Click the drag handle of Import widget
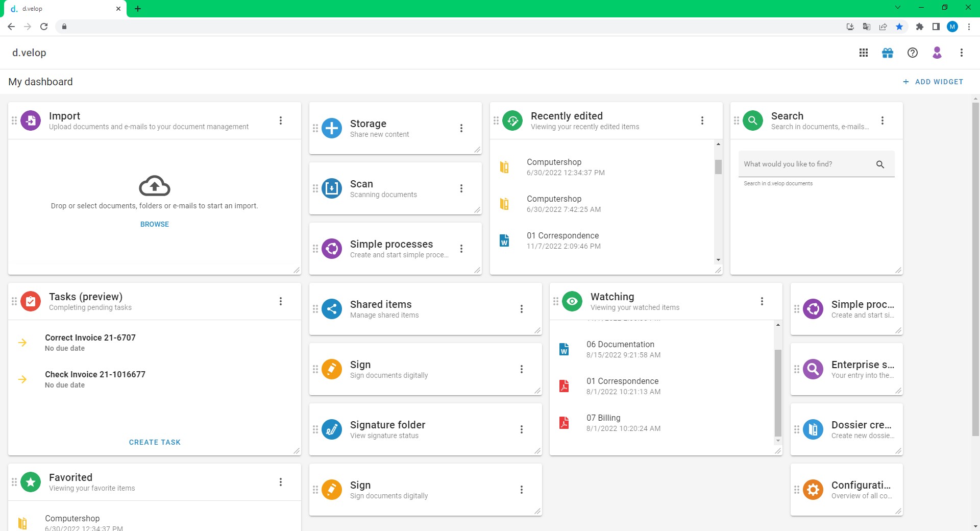This screenshot has width=980, height=531. point(14,120)
